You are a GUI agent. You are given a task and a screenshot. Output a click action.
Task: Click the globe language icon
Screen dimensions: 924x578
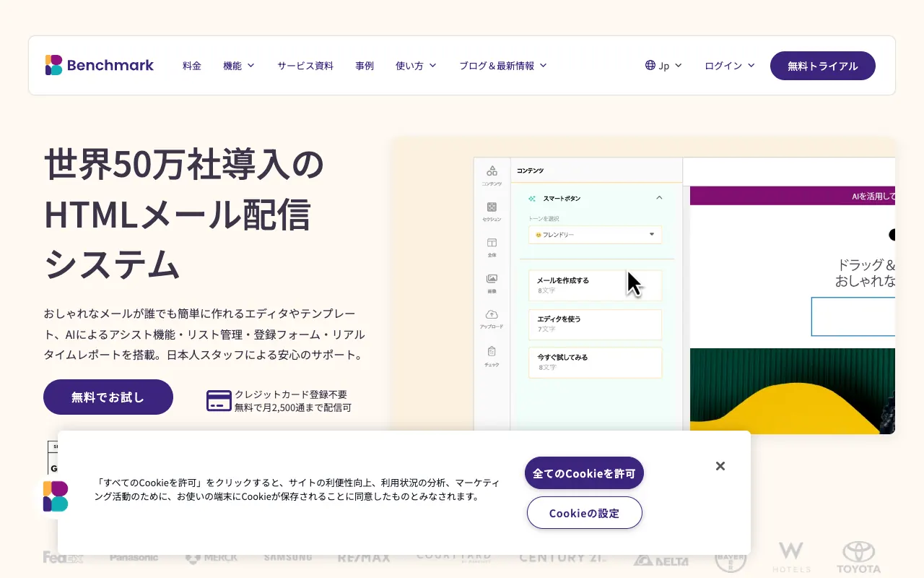point(650,66)
